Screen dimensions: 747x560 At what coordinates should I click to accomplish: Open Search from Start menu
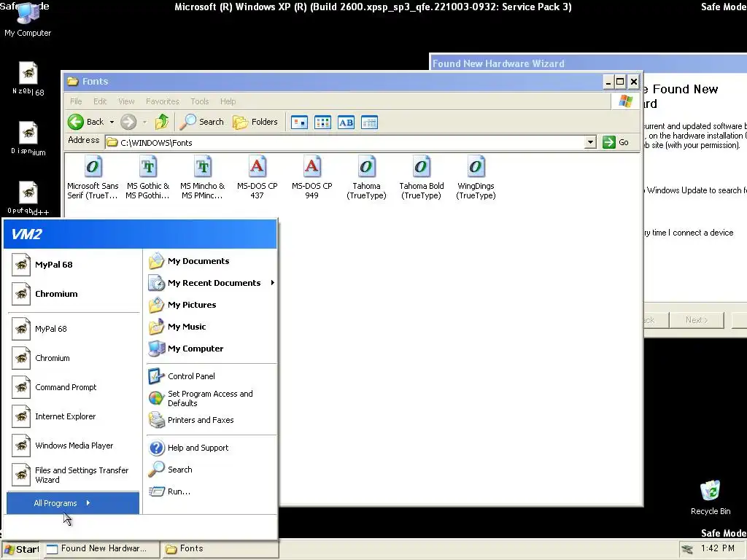point(211,470)
